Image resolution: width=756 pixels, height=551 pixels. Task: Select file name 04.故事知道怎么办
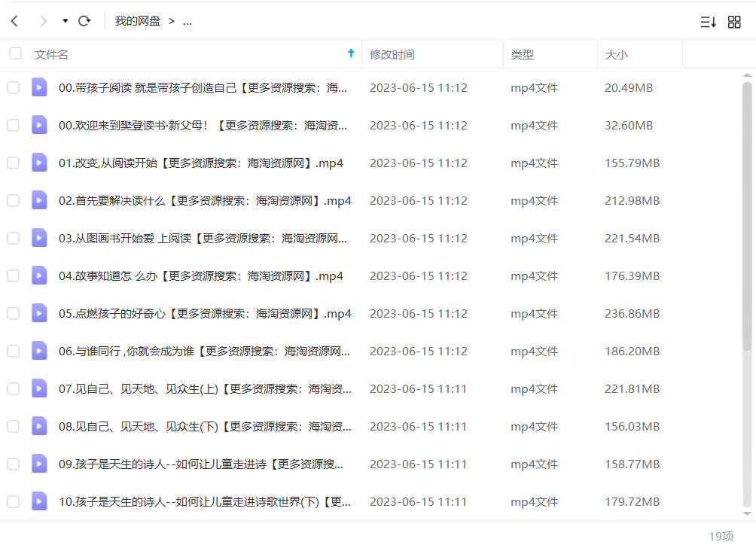pyautogui.click(x=200, y=275)
